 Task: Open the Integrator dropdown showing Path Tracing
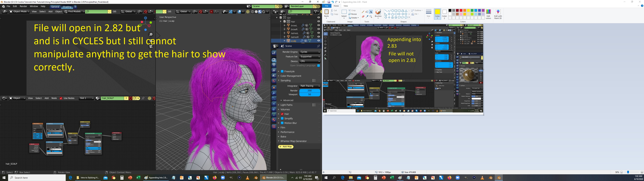pyautogui.click(x=310, y=86)
